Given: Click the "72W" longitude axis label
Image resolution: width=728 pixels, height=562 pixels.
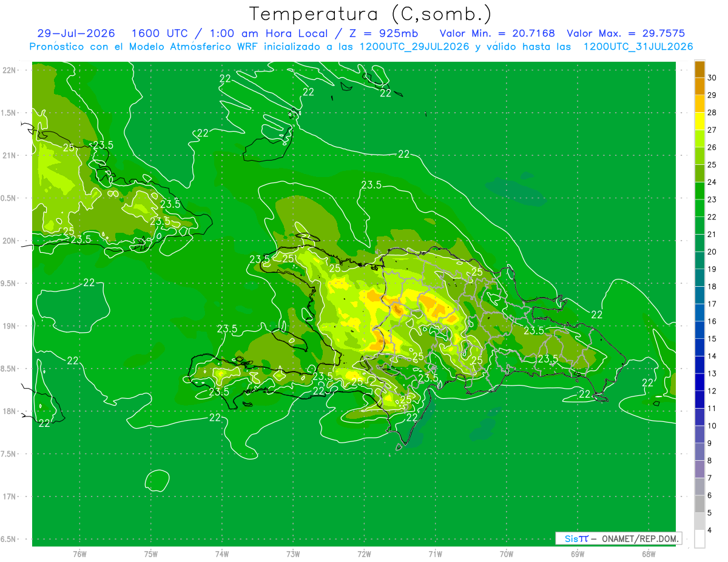Looking at the screenshot, I should [364, 554].
